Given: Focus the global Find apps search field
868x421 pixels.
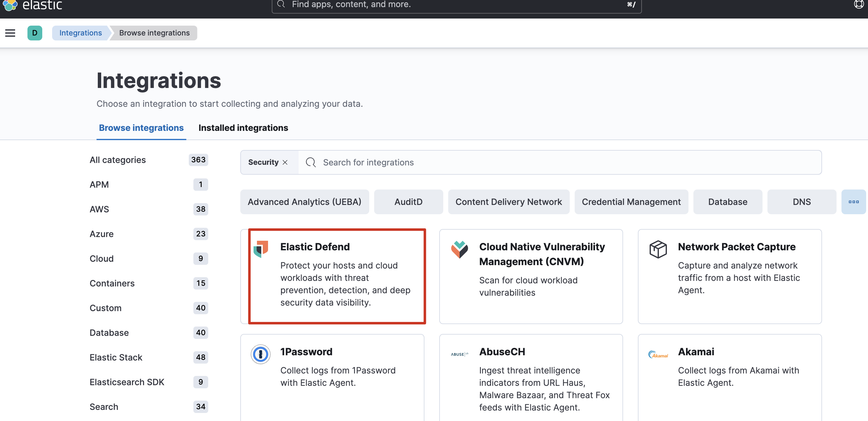Looking at the screenshot, I should 457,5.
